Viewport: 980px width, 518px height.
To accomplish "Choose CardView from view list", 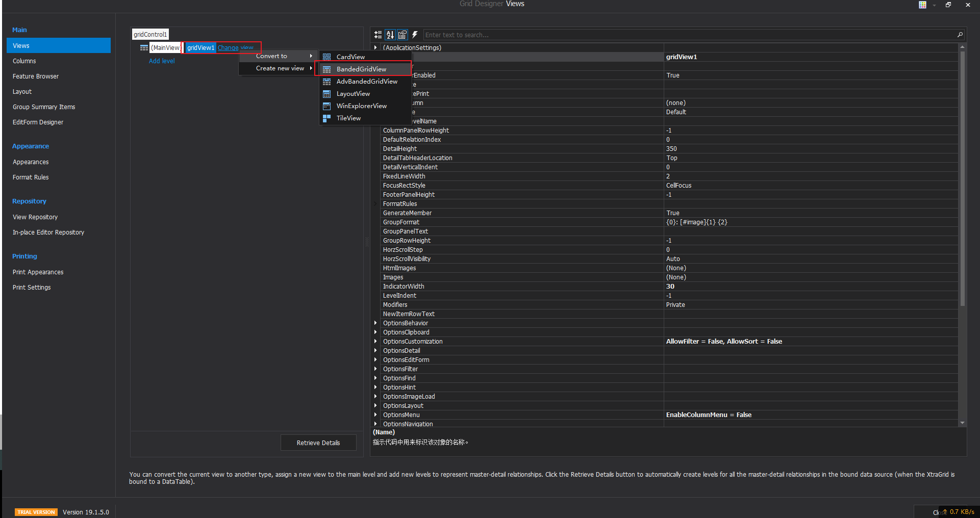I will 365,57.
